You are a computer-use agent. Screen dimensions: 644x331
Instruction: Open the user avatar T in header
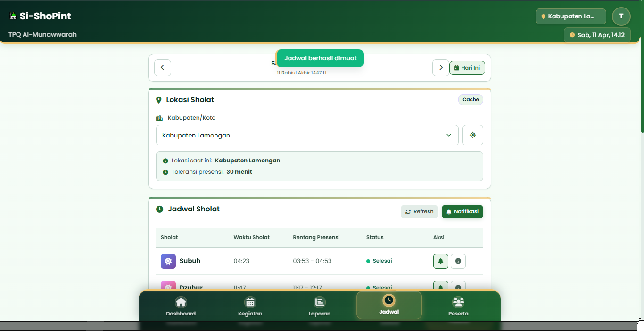621,16
